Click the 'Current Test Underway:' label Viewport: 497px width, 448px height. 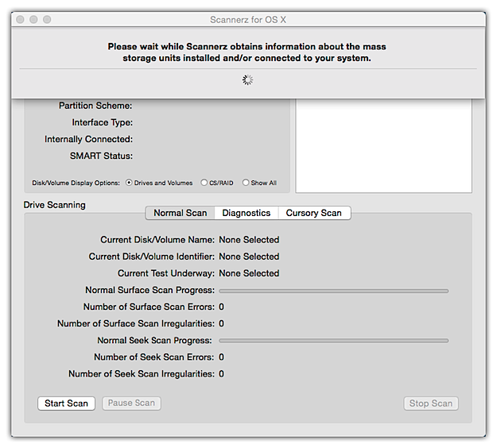(166, 273)
